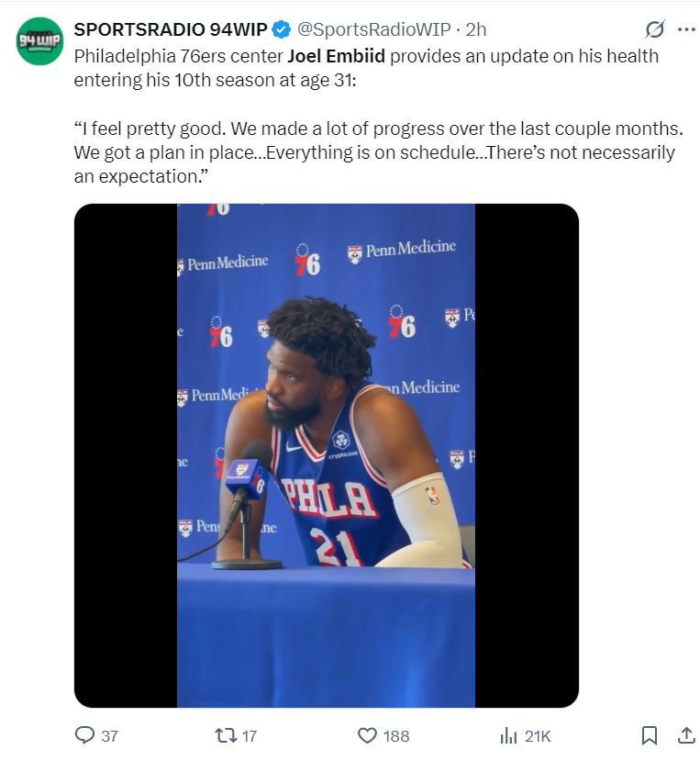Open view analytics bar-chart icon

(x=508, y=735)
